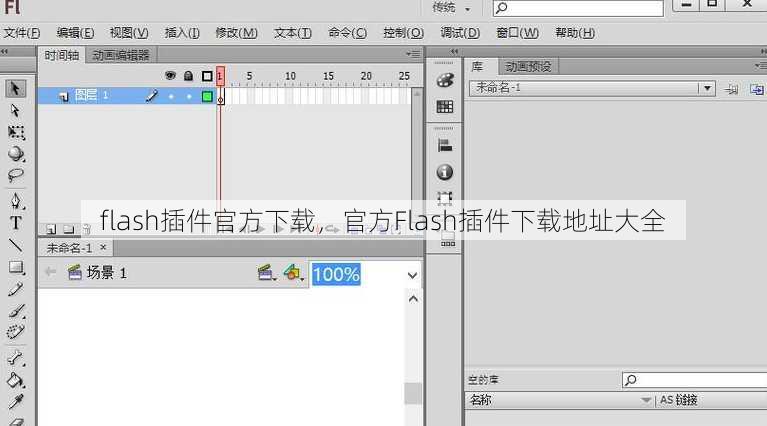Open the timeline panel options menu

pyautogui.click(x=414, y=54)
